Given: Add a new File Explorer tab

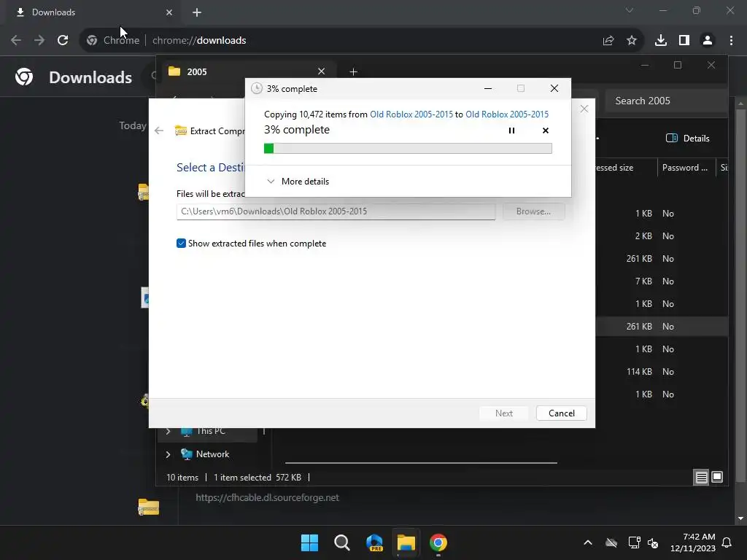Looking at the screenshot, I should coord(353,72).
